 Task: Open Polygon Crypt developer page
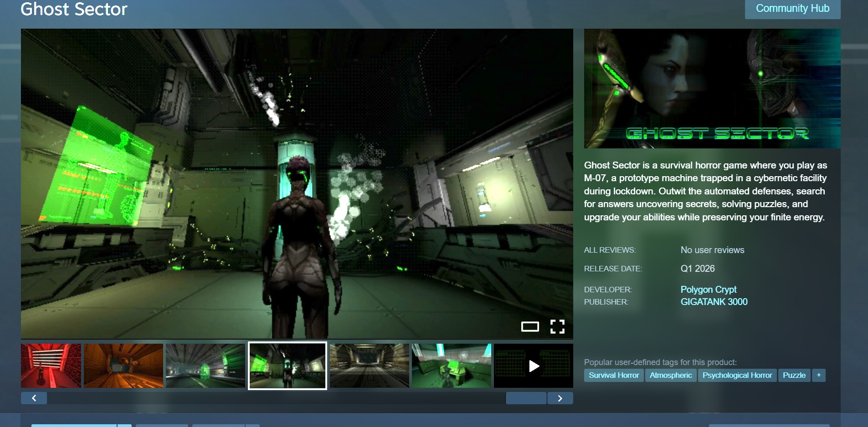coord(709,290)
